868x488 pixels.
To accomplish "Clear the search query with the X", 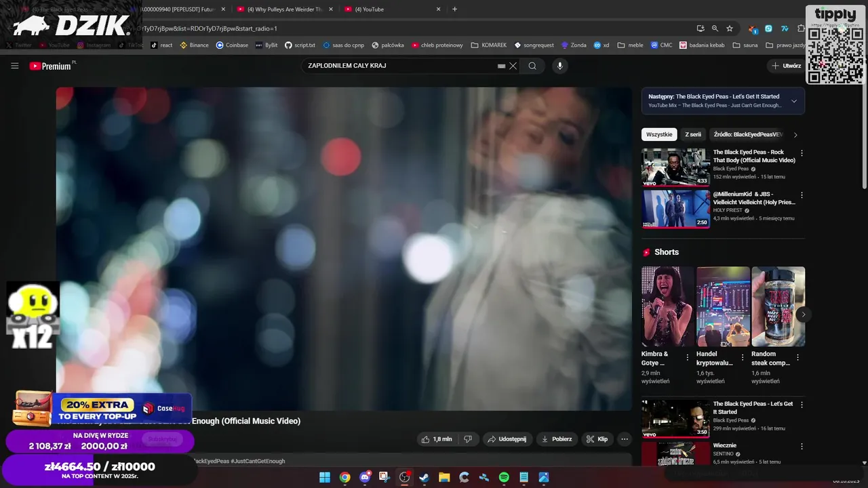I will click(x=513, y=66).
